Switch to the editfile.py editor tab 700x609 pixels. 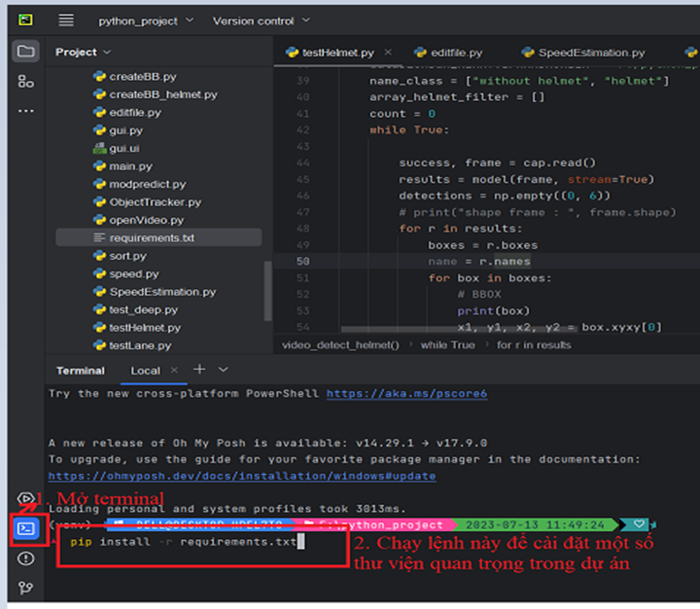(x=448, y=53)
